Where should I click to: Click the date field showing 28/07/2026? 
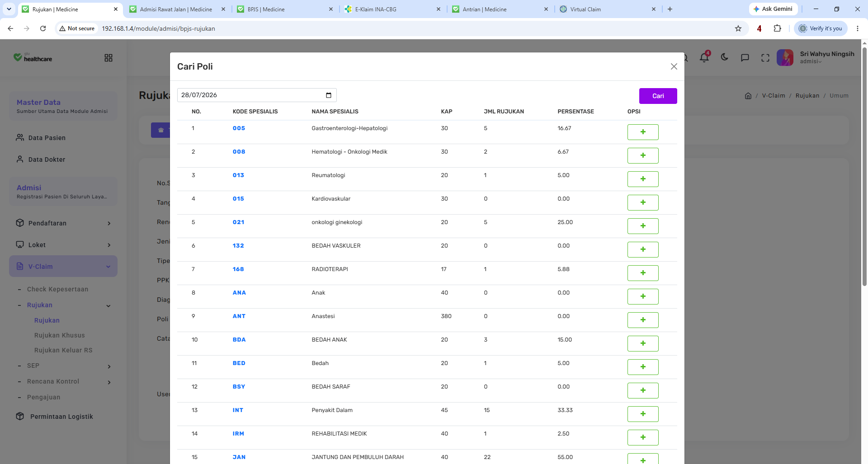pyautogui.click(x=257, y=95)
